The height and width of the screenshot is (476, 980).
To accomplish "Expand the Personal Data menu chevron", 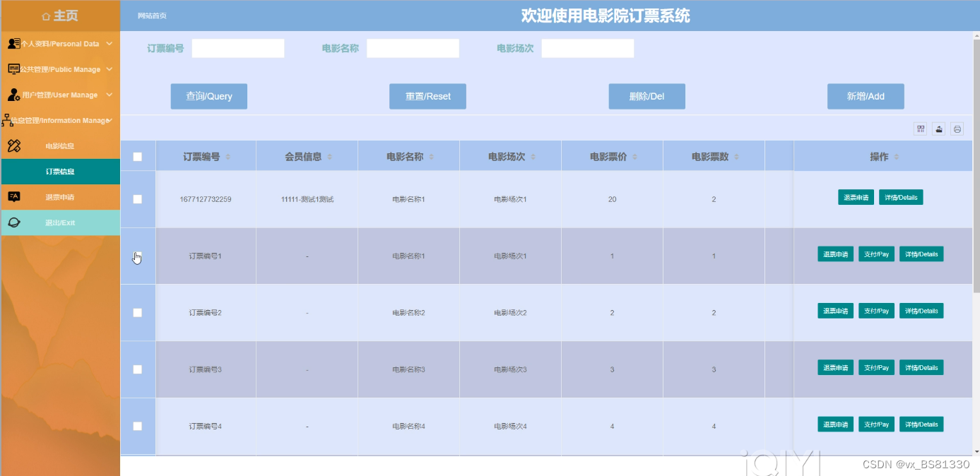I will click(x=110, y=43).
